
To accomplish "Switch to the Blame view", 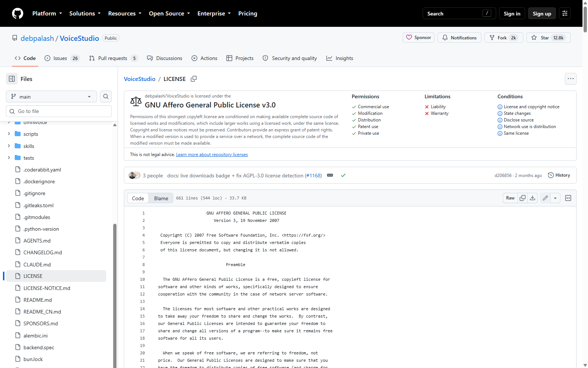I will point(161,198).
